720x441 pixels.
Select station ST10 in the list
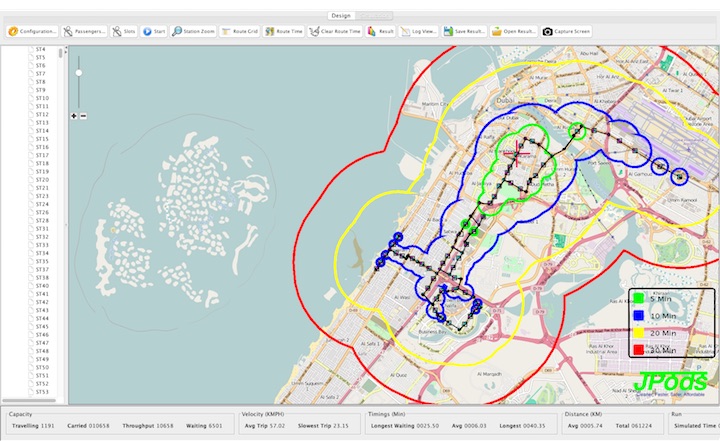coord(42,98)
